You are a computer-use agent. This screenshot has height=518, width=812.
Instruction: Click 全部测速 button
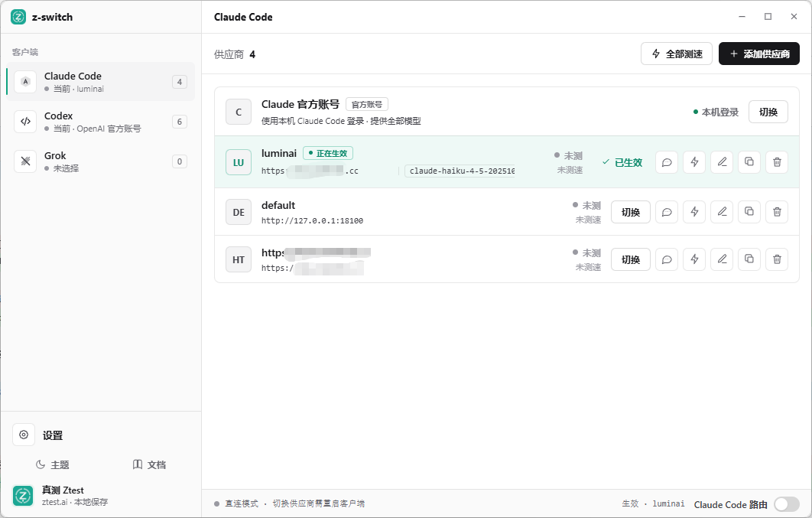coord(677,54)
